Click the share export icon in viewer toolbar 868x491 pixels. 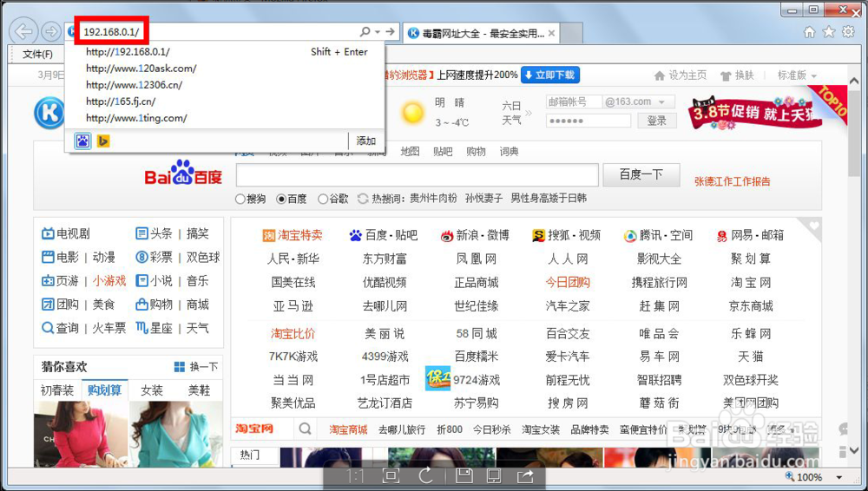pos(525,476)
